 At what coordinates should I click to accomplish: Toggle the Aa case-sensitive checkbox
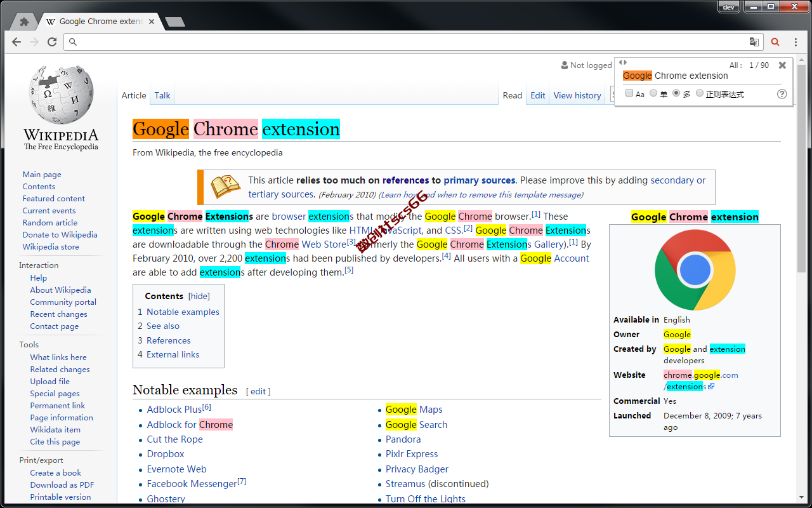point(629,93)
